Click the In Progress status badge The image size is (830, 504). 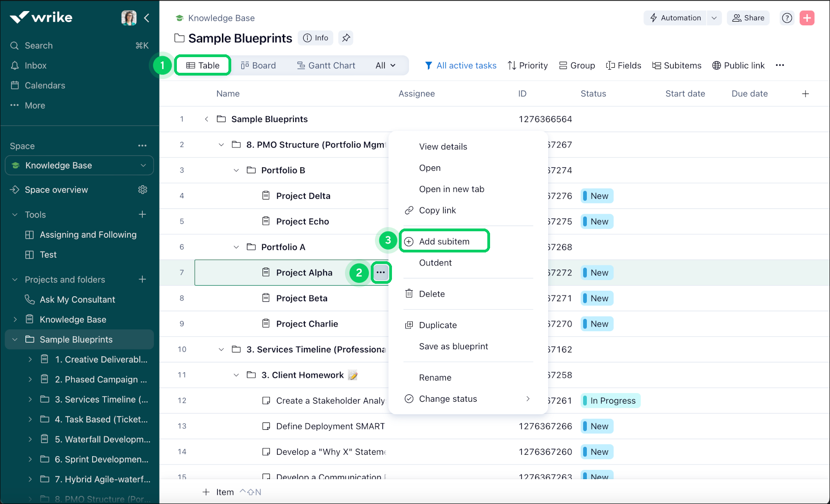point(611,401)
